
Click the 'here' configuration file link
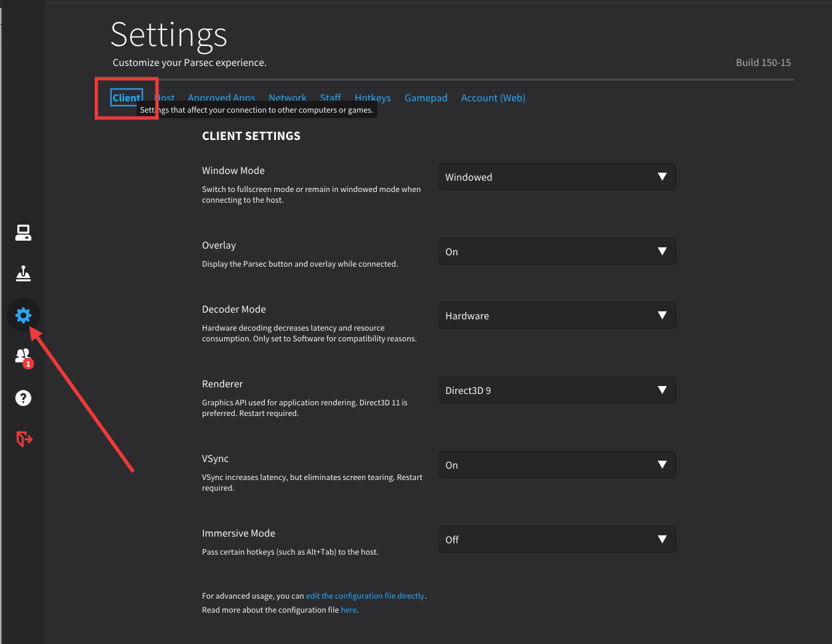[x=349, y=610]
